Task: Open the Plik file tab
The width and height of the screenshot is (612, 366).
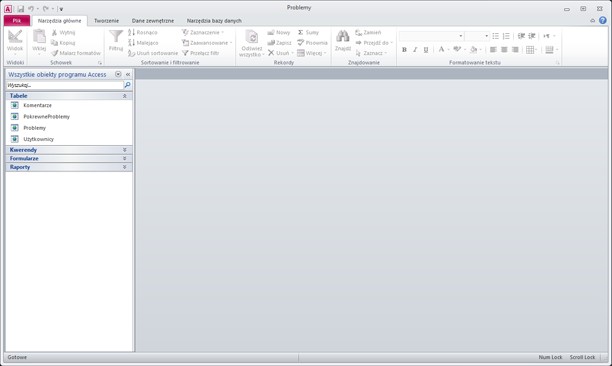Action: click(17, 21)
